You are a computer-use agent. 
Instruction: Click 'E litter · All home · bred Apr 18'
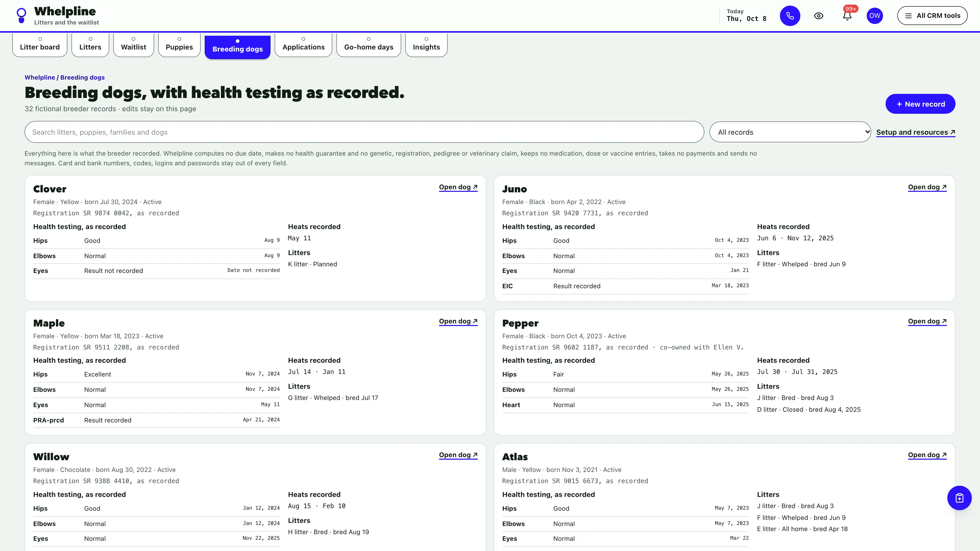[x=802, y=529]
